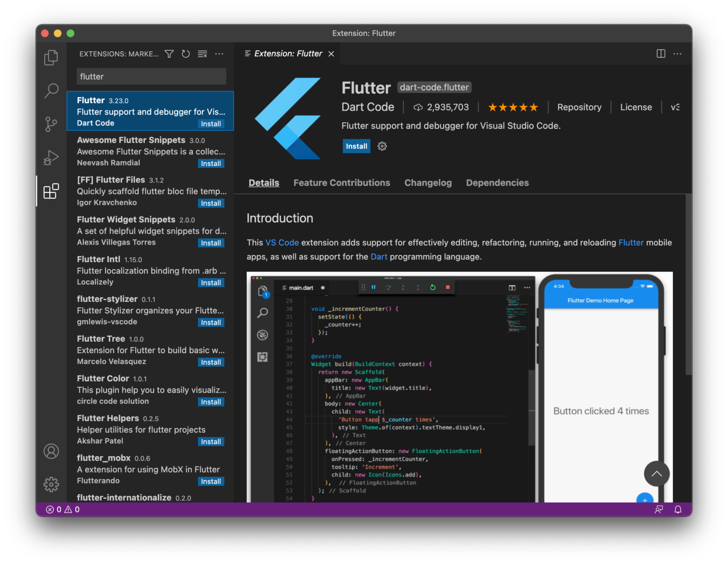Open the Accounts icon near the bottom
728x564 pixels.
point(51,451)
